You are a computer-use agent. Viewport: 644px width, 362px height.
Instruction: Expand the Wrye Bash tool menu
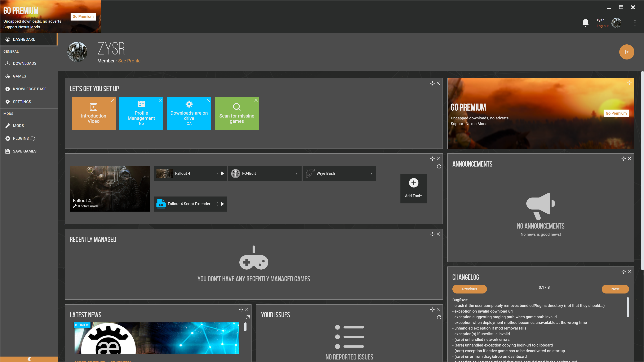pos(371,173)
